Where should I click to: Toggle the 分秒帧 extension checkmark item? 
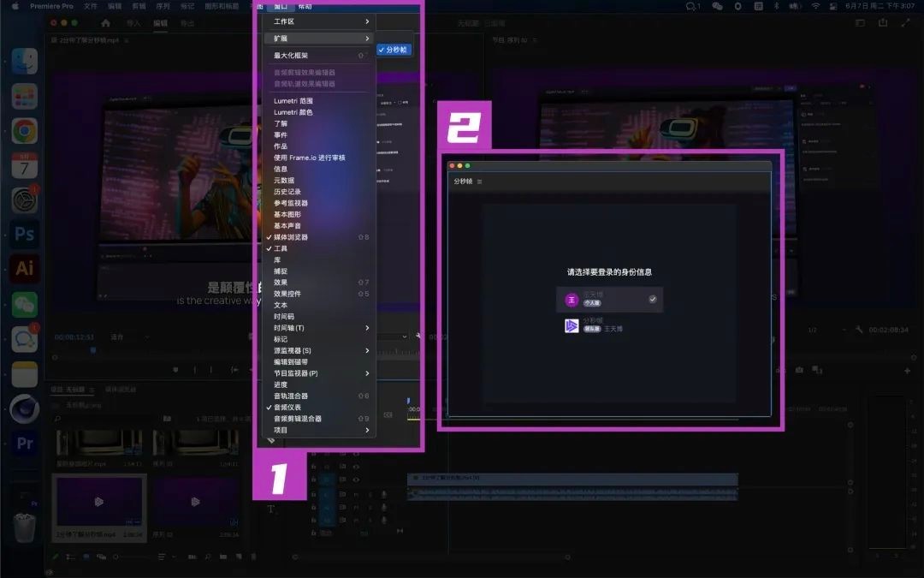click(394, 50)
